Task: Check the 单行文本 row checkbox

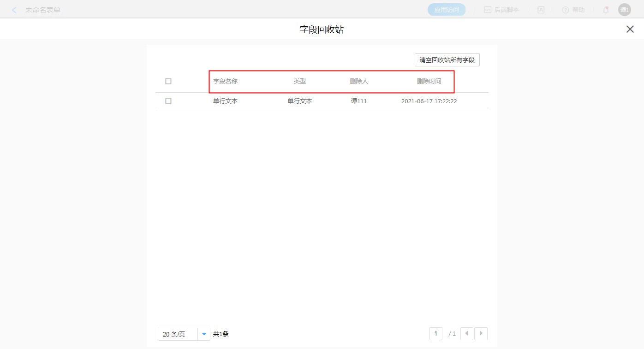Action: tap(168, 101)
